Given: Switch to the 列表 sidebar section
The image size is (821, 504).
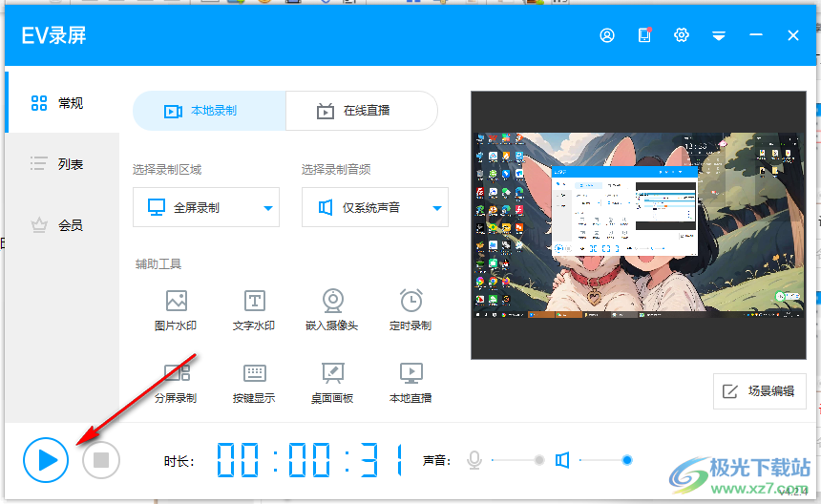Looking at the screenshot, I should 62,164.
